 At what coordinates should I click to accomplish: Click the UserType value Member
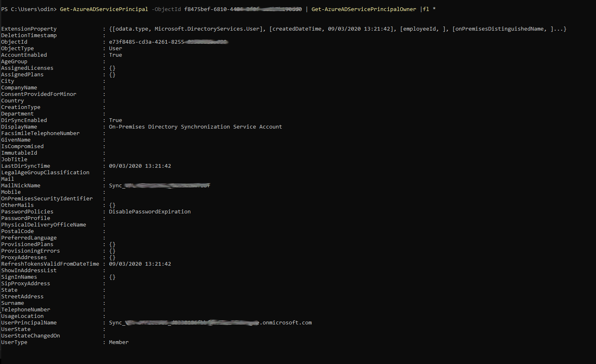[x=118, y=342]
